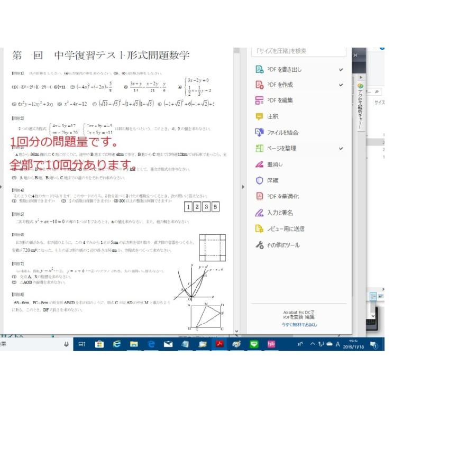
Task: Click the PDFを書き出し export icon
Action: 259,69
